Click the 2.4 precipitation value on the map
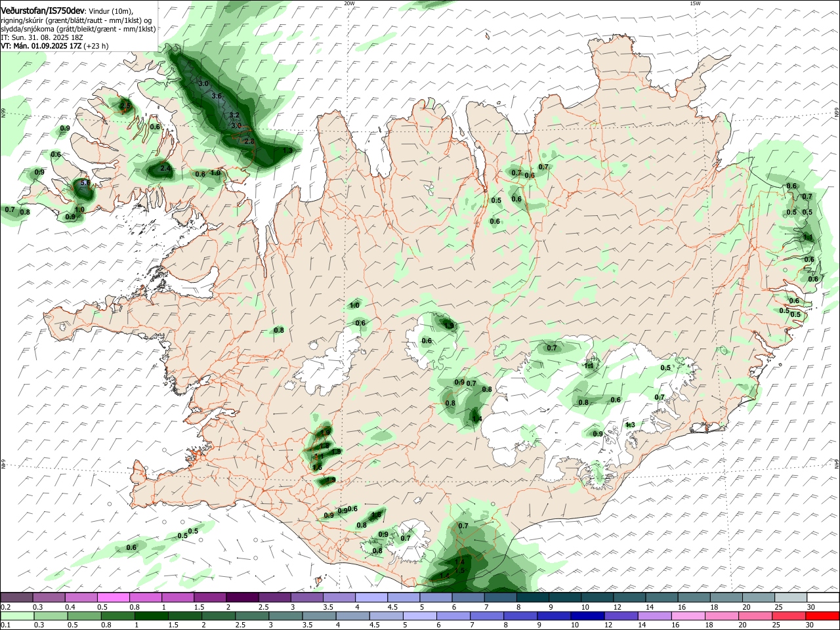The width and height of the screenshot is (840, 630). pyautogui.click(x=165, y=169)
